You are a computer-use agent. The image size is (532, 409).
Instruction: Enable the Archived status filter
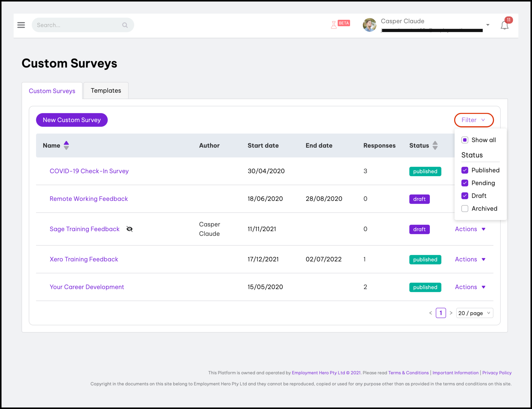pos(465,209)
